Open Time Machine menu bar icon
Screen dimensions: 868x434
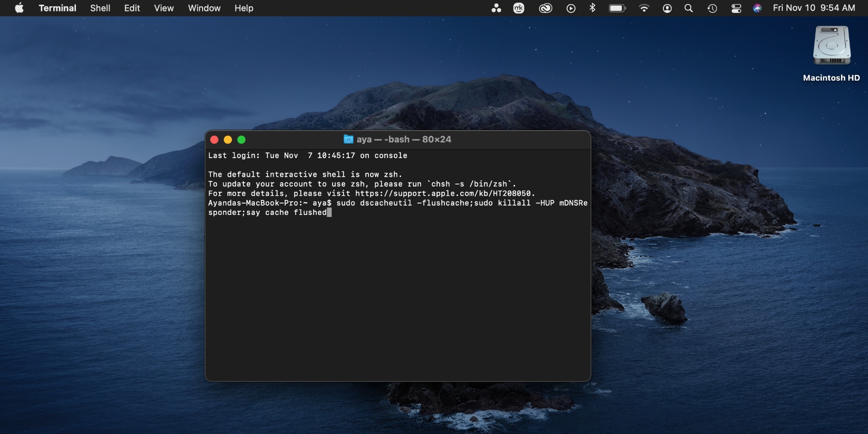point(712,8)
